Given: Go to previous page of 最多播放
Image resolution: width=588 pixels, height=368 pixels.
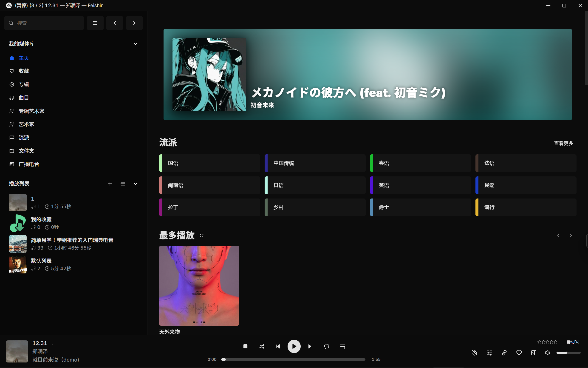Looking at the screenshot, I should pyautogui.click(x=558, y=235).
